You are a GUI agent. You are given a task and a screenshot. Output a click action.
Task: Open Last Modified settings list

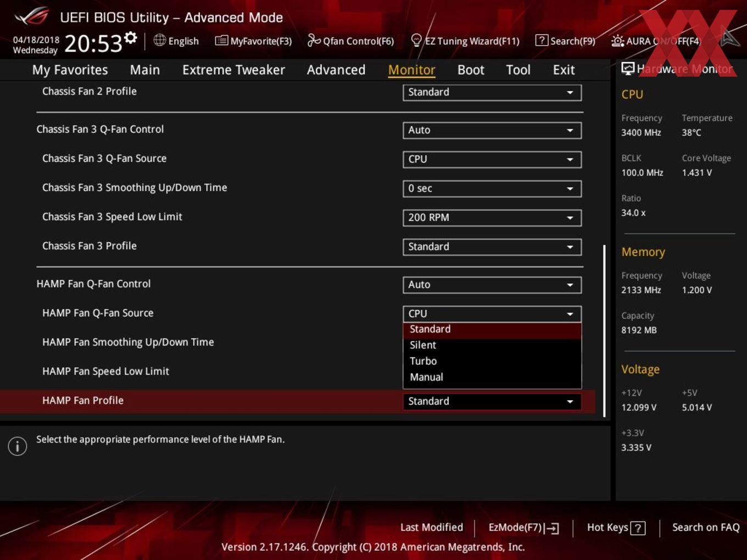[431, 528]
